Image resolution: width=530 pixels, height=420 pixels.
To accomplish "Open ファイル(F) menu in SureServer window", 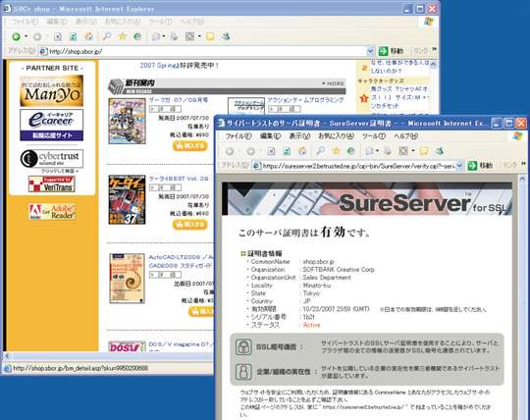I will pos(238,136).
